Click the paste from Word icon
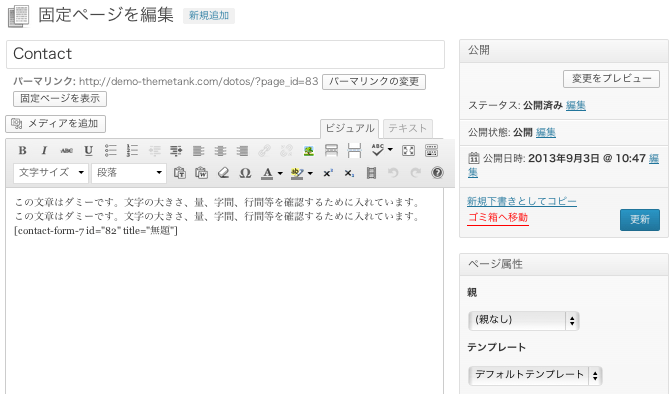 (x=201, y=173)
